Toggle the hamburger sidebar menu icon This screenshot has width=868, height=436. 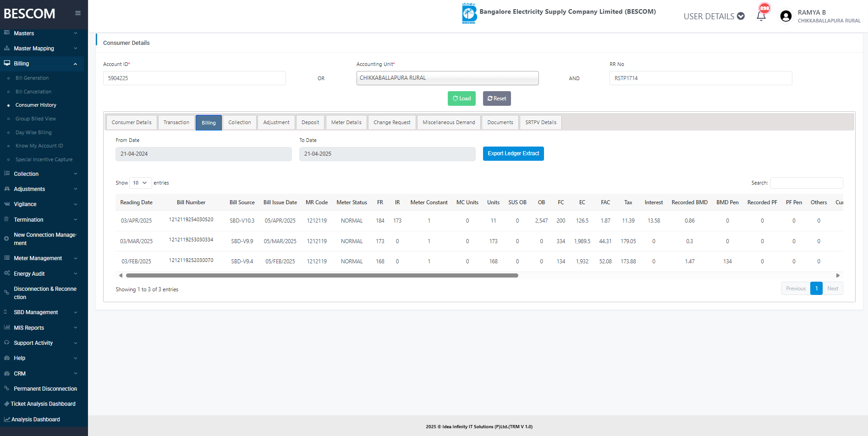78,13
